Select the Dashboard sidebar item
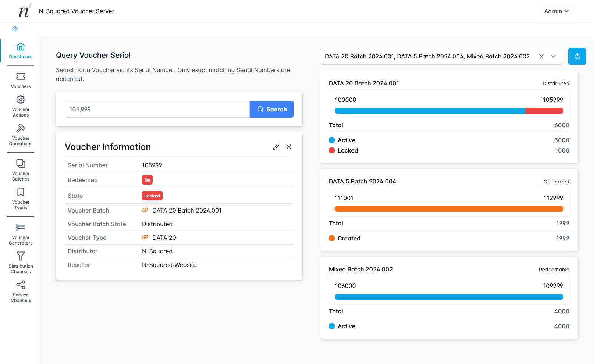Viewport: 593px width, 364px height. [x=21, y=51]
